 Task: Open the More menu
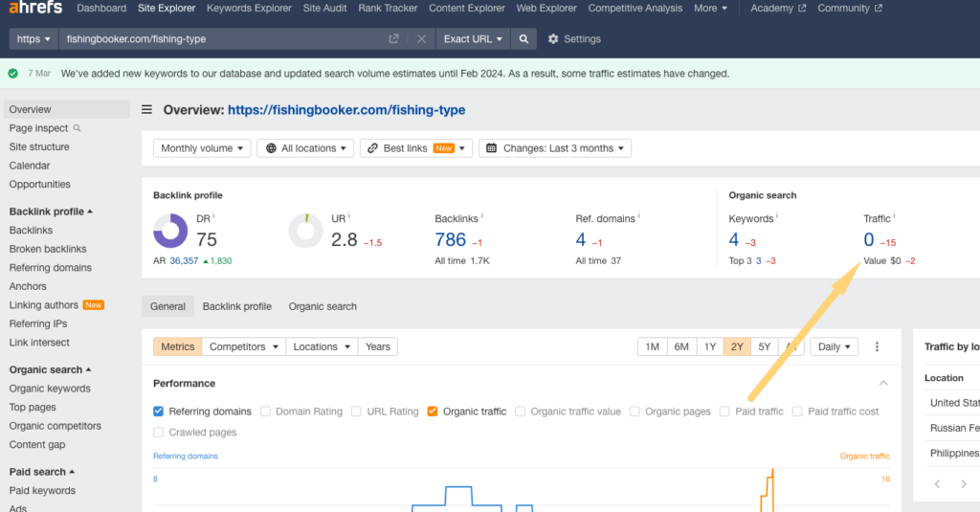click(x=711, y=8)
